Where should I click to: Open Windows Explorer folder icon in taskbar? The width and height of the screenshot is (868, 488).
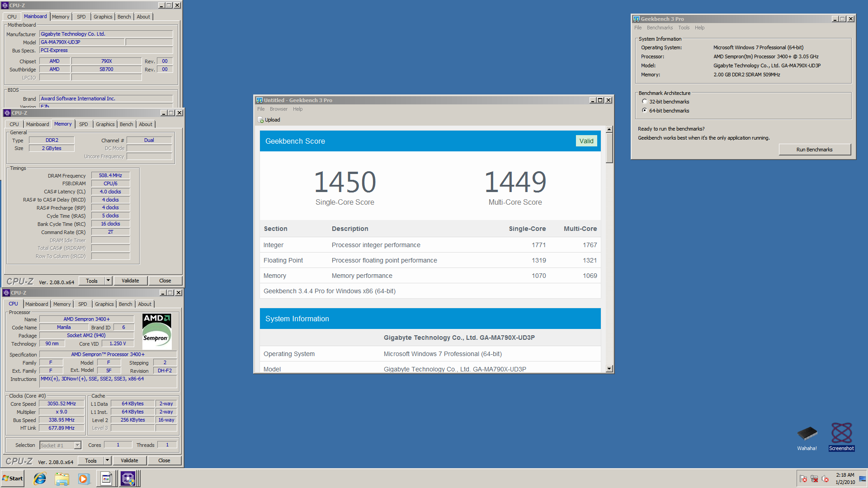click(62, 479)
